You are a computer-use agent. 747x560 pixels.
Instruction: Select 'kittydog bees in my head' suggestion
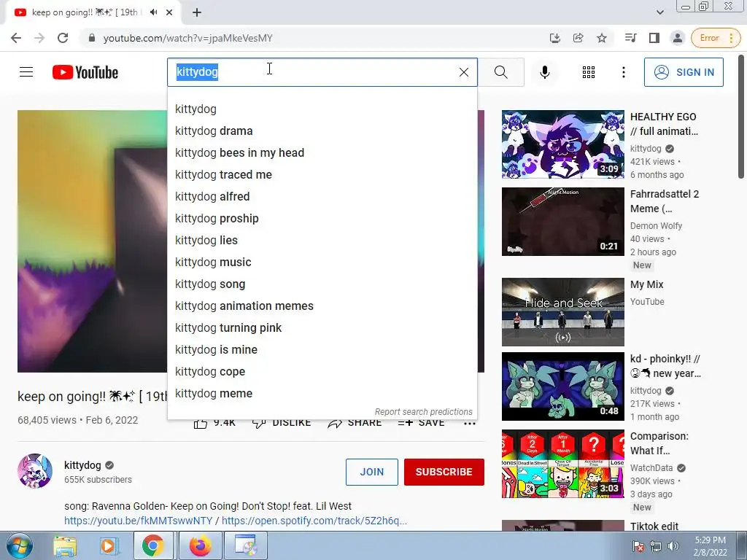[x=322, y=153]
